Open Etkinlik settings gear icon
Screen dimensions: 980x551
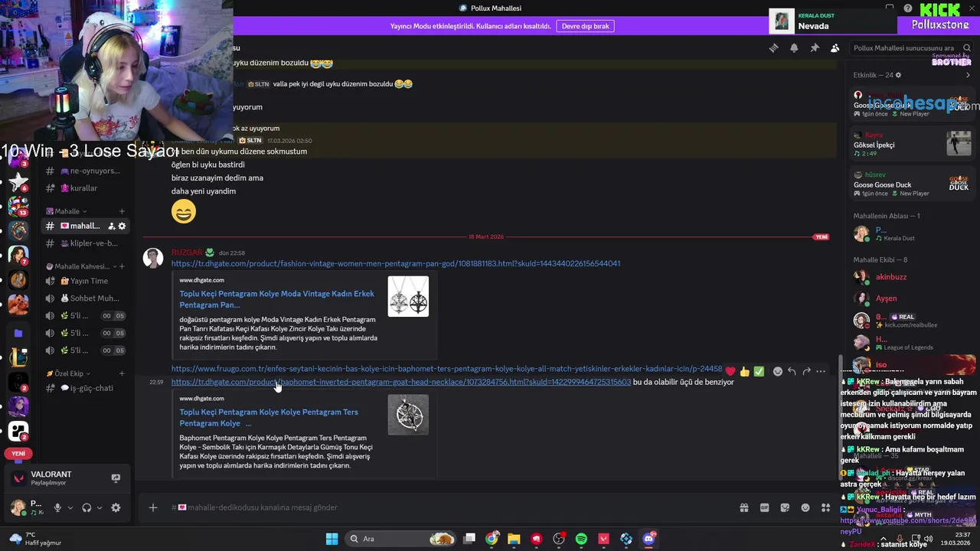click(x=898, y=75)
